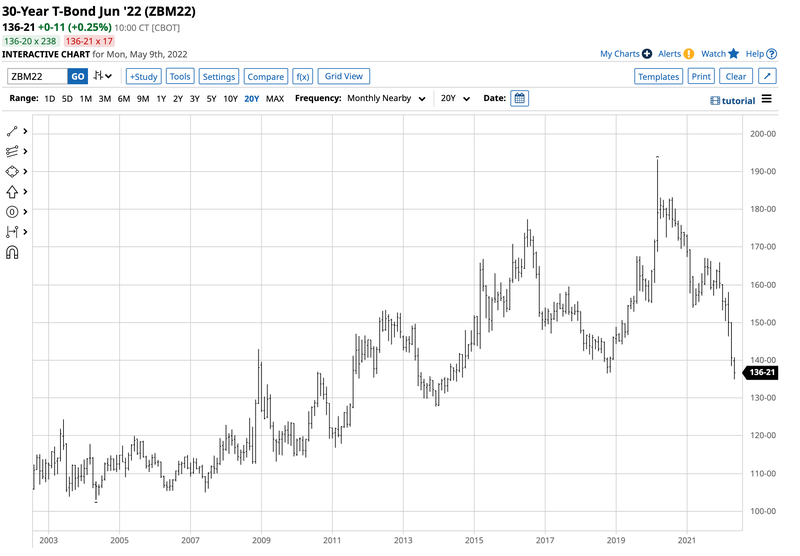Select the 6M range
This screenshot has height=556, width=800.
[123, 98]
